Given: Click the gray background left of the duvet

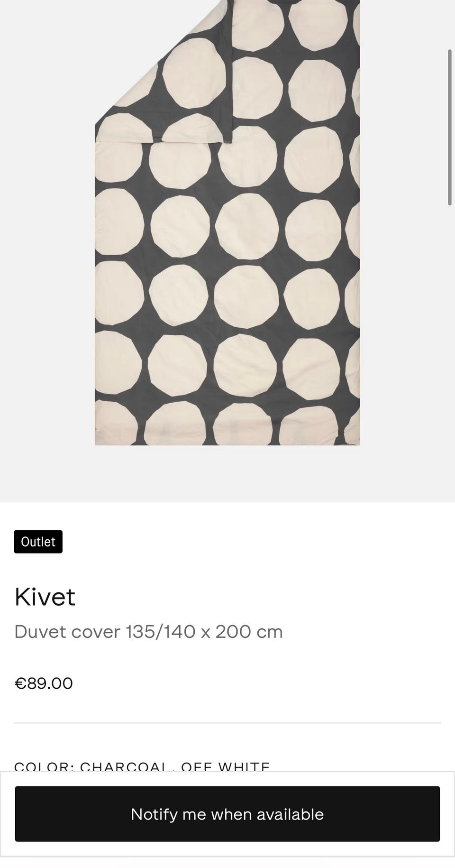Looking at the screenshot, I should coord(47,237).
